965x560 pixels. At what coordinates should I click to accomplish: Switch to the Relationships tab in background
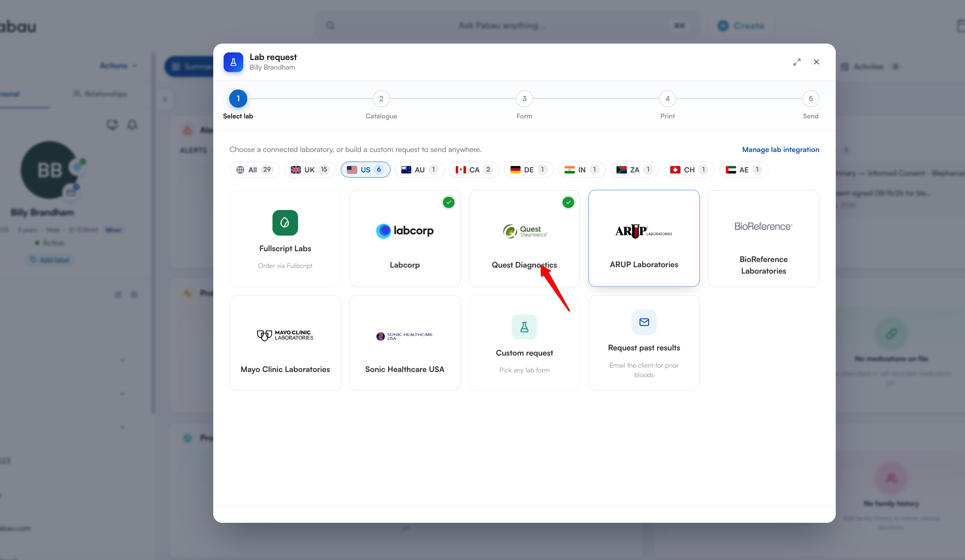(x=100, y=94)
